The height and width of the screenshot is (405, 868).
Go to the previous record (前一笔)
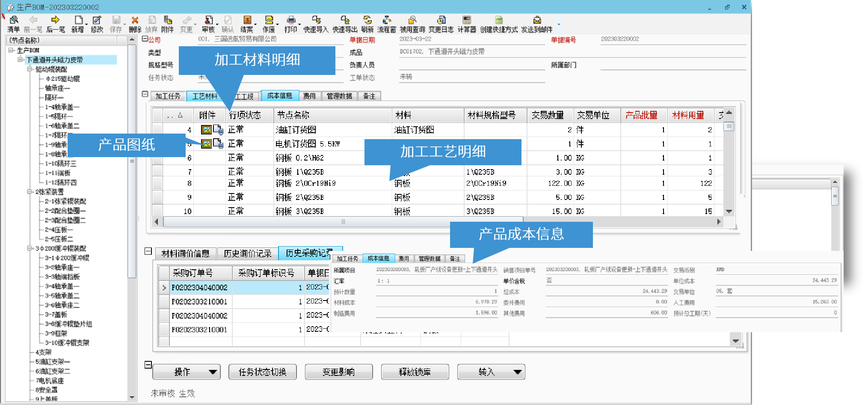33,20
